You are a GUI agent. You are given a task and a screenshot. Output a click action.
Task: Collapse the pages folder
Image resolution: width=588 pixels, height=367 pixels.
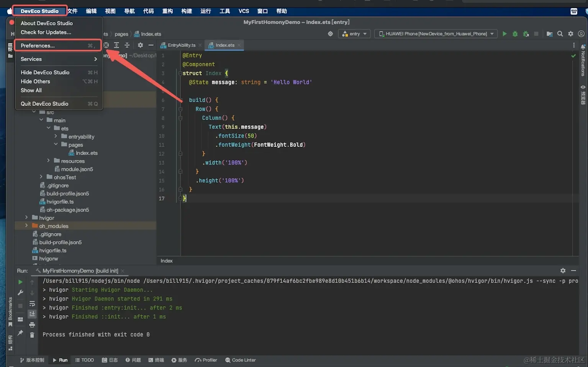tap(56, 144)
